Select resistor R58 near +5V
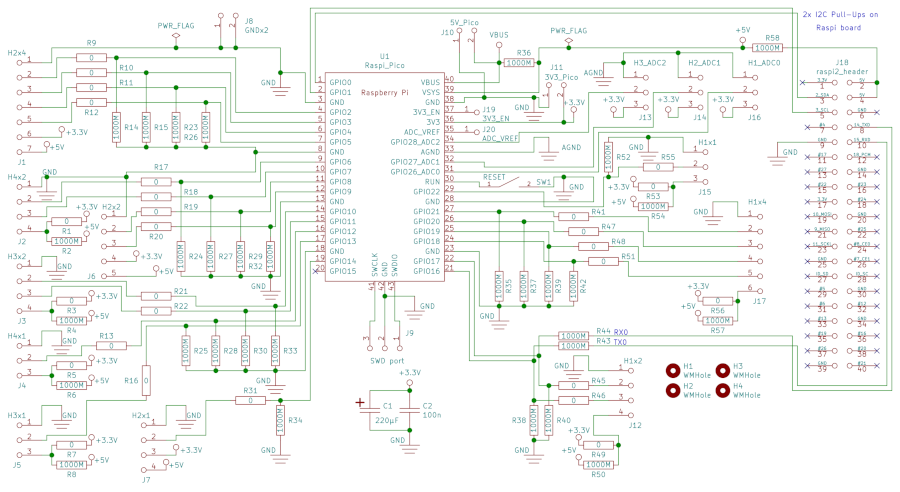The width and height of the screenshot is (900, 492). [x=767, y=48]
